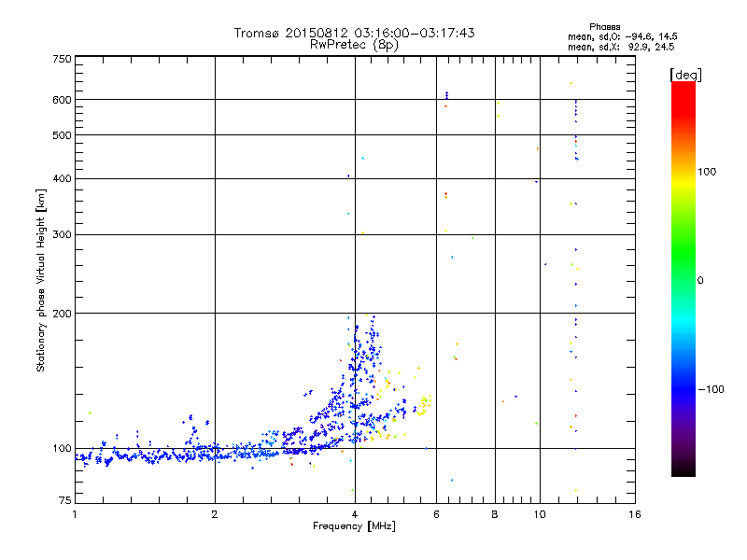Click the x-axis tick label '4'
This screenshot has width=747, height=560.
(355, 514)
